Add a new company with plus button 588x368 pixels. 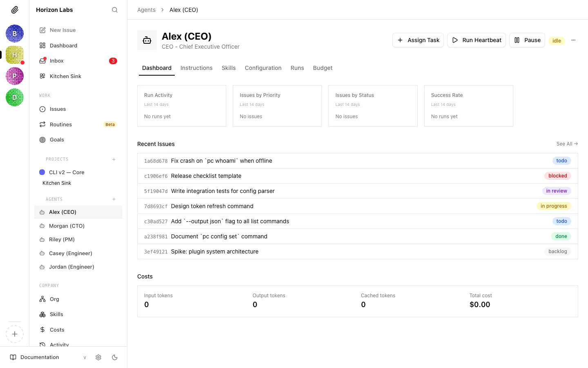[15, 334]
